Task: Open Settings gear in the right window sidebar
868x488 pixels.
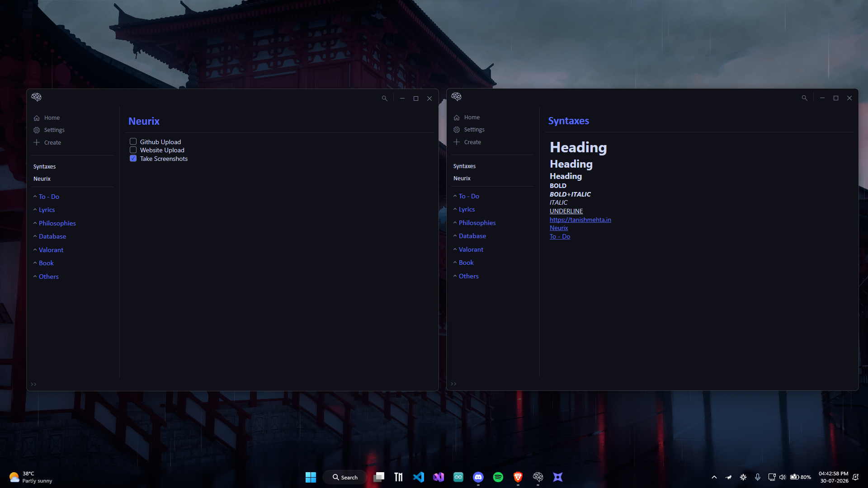Action: click(x=457, y=130)
